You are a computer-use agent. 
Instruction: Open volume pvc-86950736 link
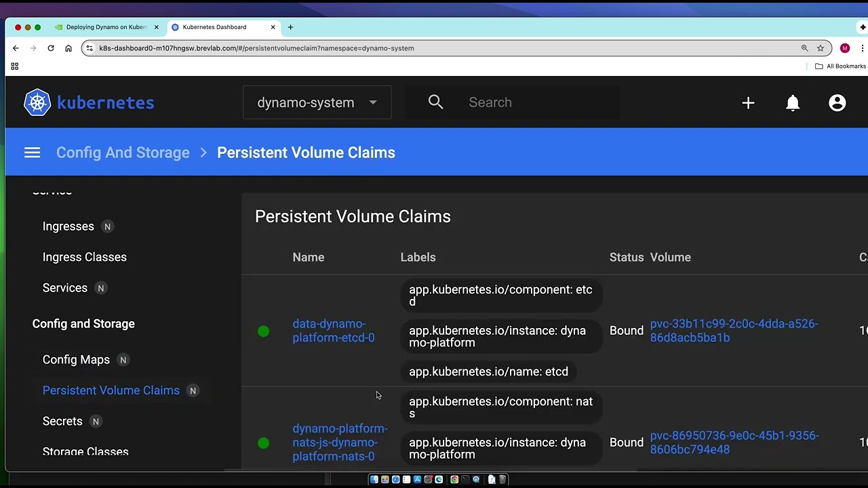[734, 443]
